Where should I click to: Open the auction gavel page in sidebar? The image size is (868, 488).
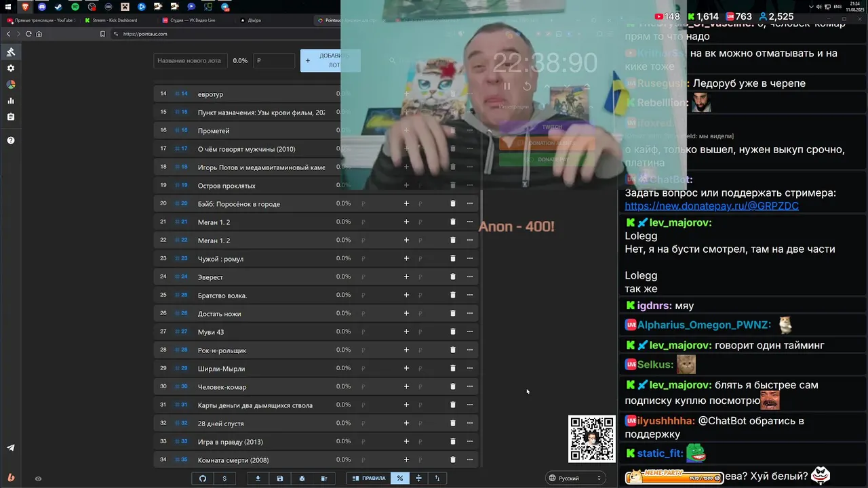[x=11, y=52]
